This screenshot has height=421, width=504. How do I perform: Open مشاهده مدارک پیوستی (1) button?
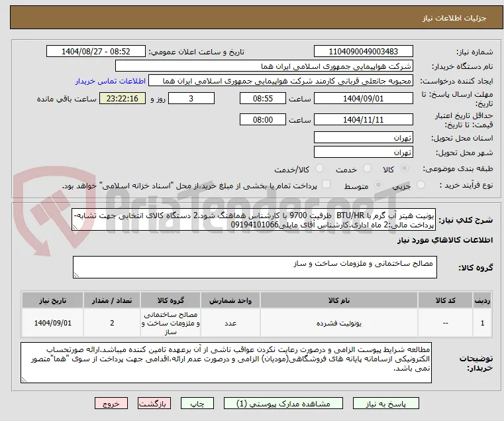(x=283, y=403)
